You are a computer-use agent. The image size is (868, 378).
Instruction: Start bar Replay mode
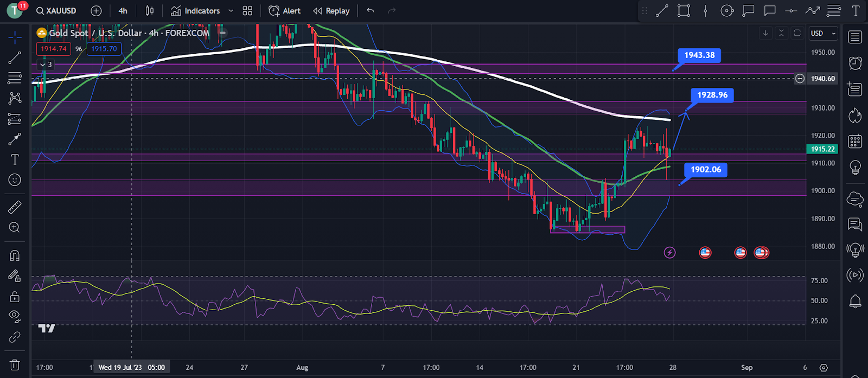pyautogui.click(x=331, y=11)
